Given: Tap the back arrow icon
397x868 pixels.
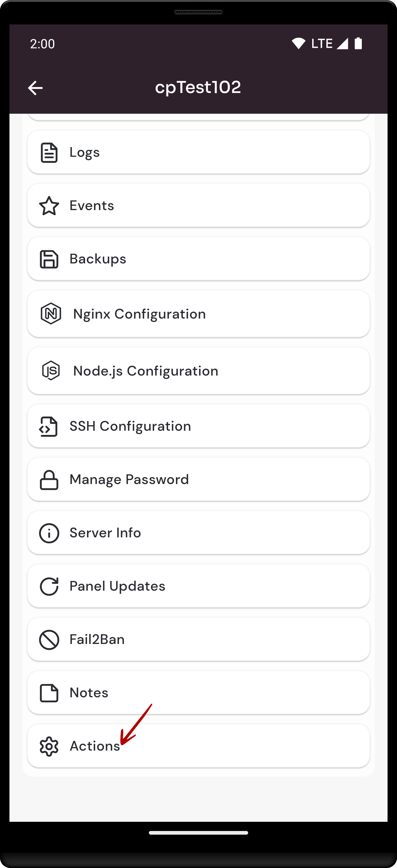Looking at the screenshot, I should click(35, 88).
